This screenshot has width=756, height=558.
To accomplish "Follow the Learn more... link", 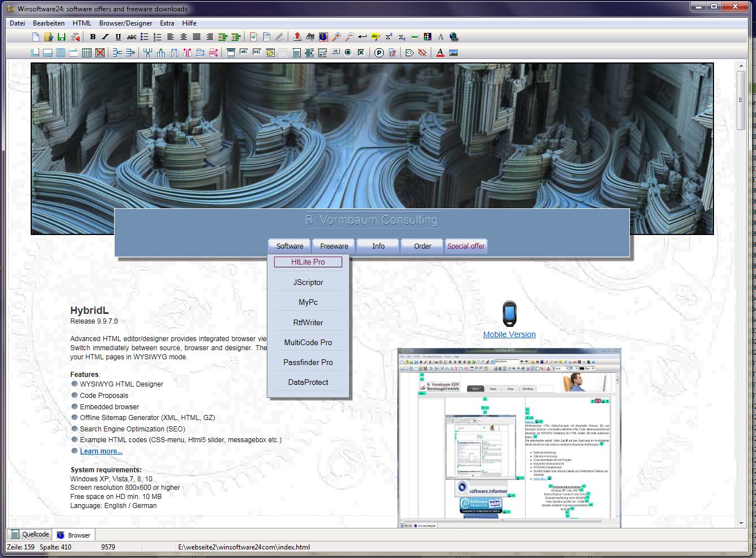I will (101, 451).
